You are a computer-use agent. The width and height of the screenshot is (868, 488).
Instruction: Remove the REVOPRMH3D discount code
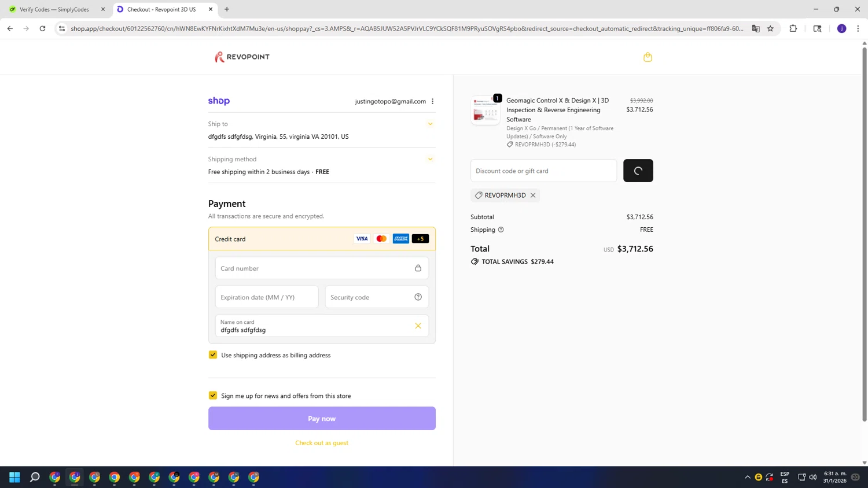point(533,195)
